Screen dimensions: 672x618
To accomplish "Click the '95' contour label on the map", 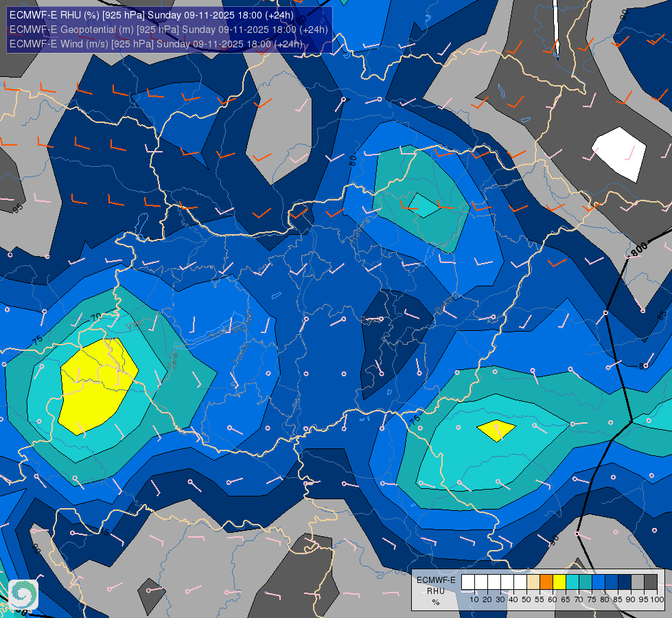I will click(17, 209).
